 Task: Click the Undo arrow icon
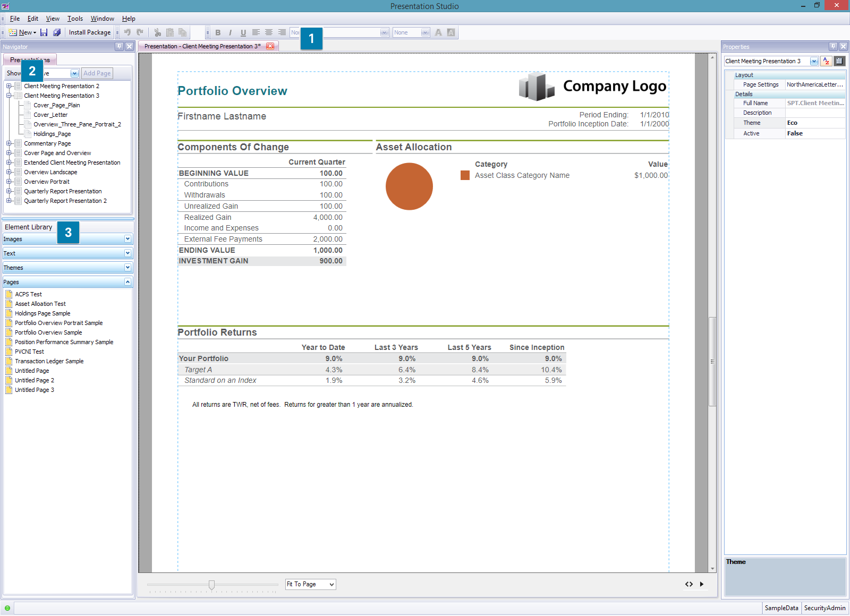pyautogui.click(x=127, y=32)
